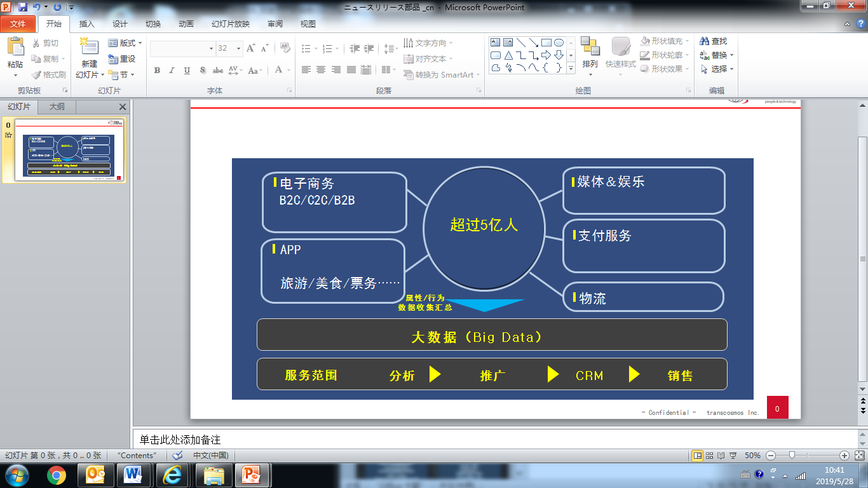The width and height of the screenshot is (868, 488).
Task: Click the zoom slider handle
Action: coord(792,456)
